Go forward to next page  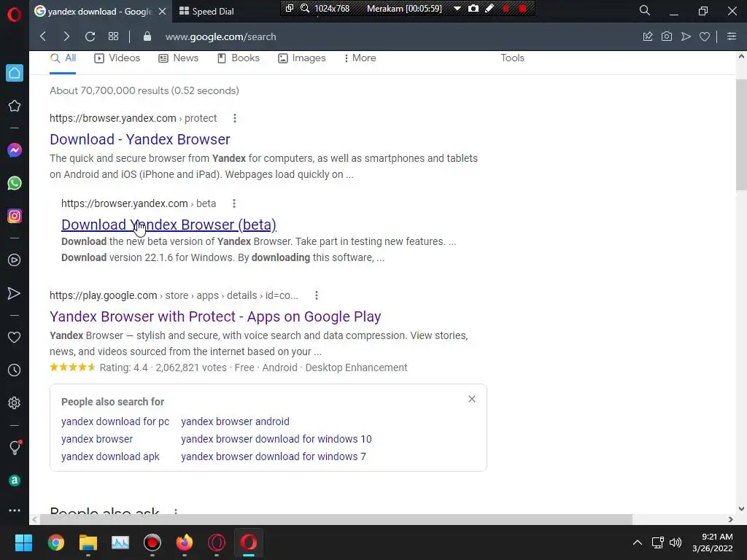click(x=66, y=36)
